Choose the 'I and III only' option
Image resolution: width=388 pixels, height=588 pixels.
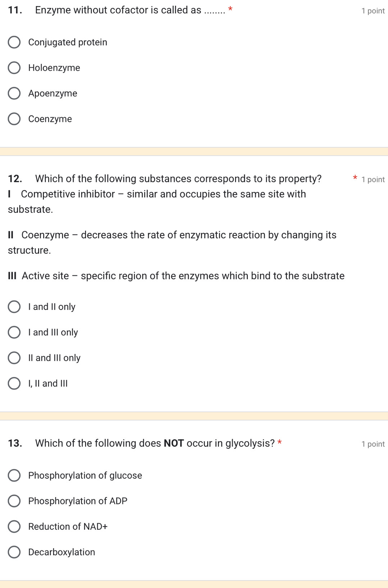(14, 332)
